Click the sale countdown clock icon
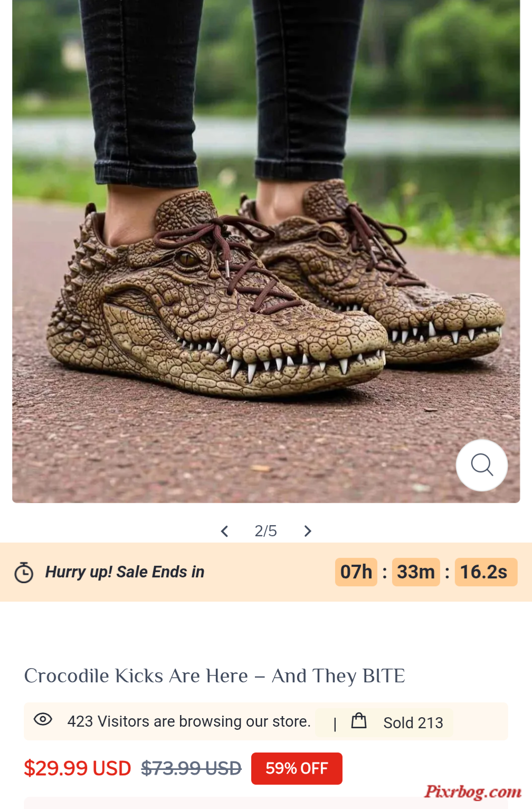The height and width of the screenshot is (809, 532). click(24, 573)
